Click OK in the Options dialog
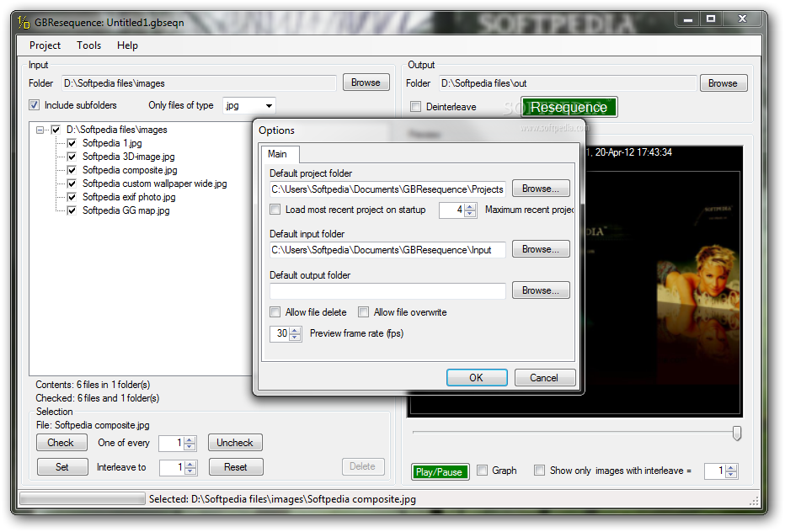 coord(477,378)
